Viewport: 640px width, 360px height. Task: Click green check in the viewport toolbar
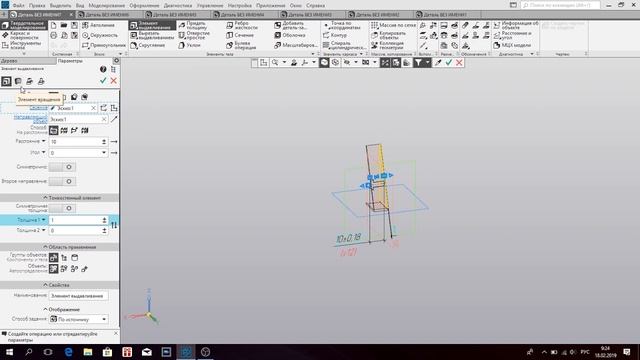tap(449, 62)
